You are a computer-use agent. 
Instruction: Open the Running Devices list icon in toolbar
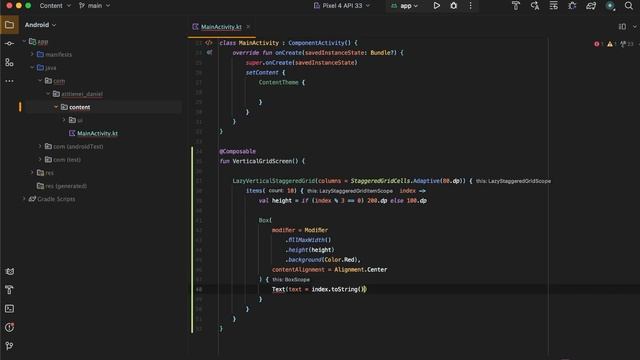(x=553, y=6)
